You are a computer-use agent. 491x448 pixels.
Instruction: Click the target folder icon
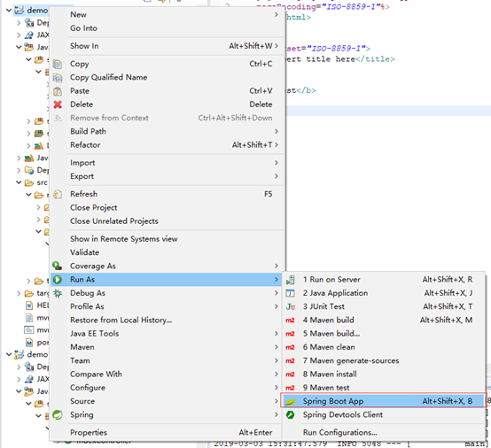29,293
